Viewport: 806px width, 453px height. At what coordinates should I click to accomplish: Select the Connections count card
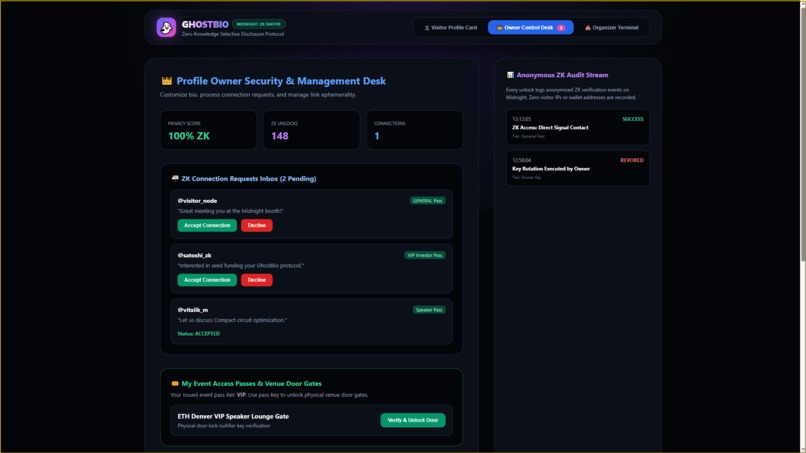414,130
